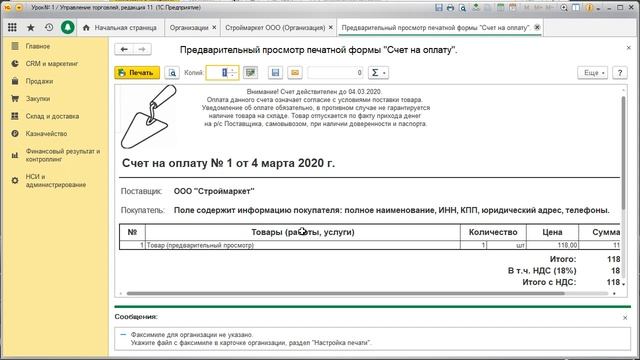Select the Предварительный просмотр печатной формы tab
The width and height of the screenshot is (640, 360).
[436, 28]
